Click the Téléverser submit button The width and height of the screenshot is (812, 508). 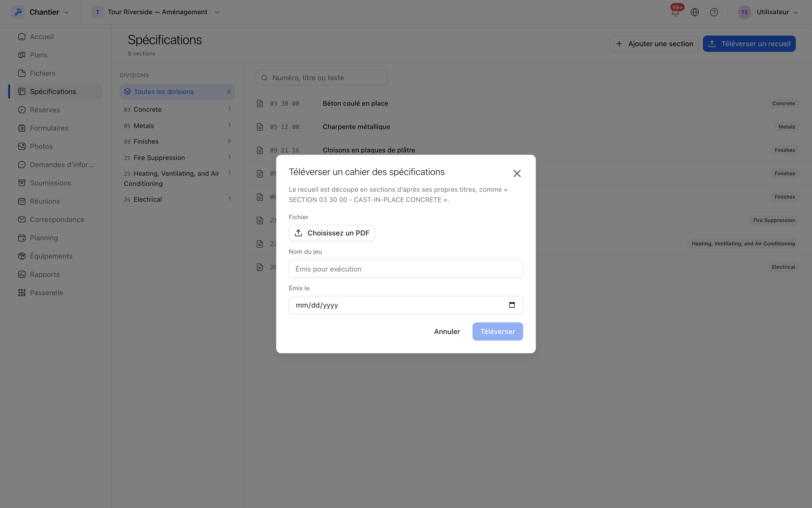498,332
